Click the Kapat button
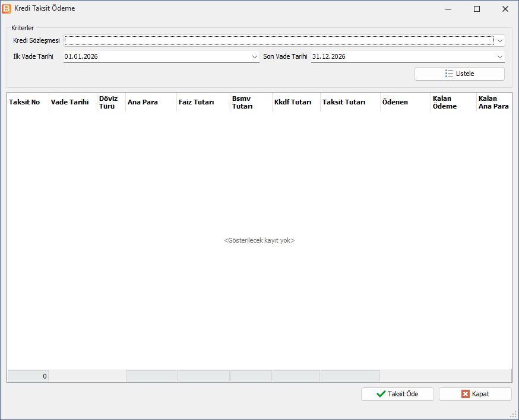519x420 pixels. [475, 394]
